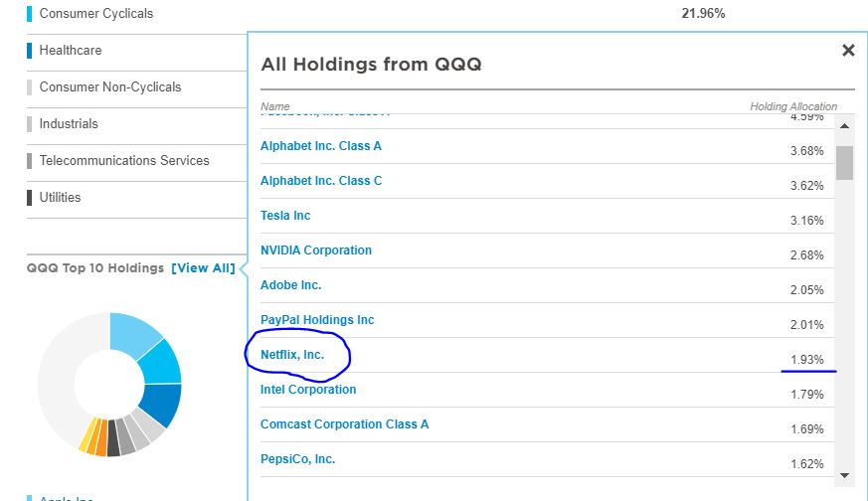This screenshot has width=868, height=501.
Task: Click PepsiCo's 1.62% allocation value
Action: tap(806, 464)
